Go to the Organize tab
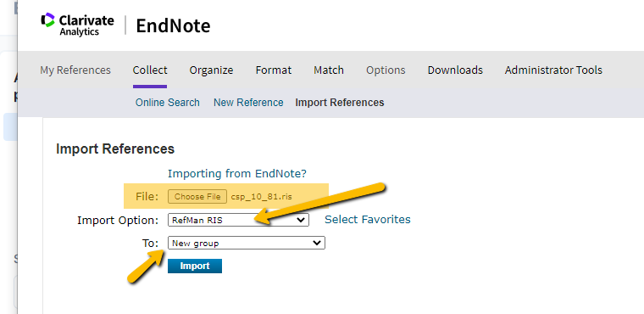 [x=211, y=70]
